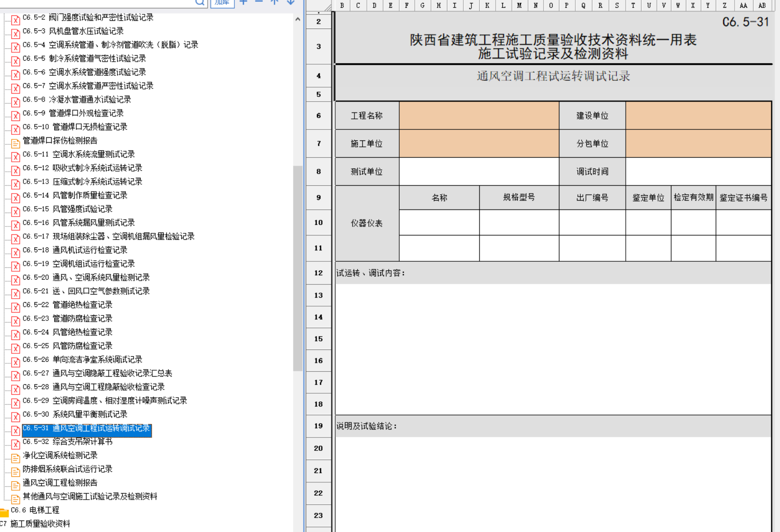
Task: Expand the C7 施工质量验收资料 node
Action: tap(40, 524)
